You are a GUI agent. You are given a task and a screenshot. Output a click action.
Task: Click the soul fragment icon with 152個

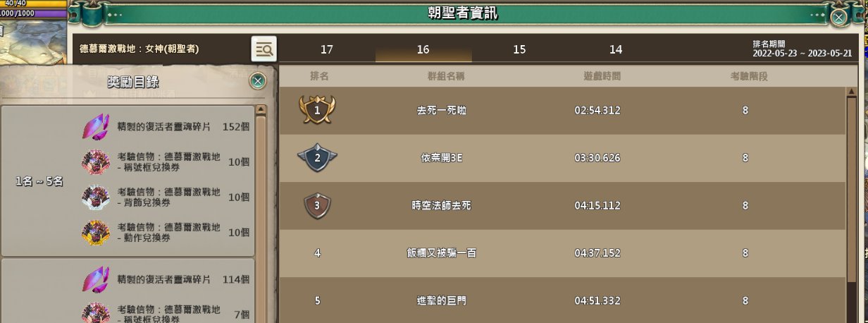point(95,128)
